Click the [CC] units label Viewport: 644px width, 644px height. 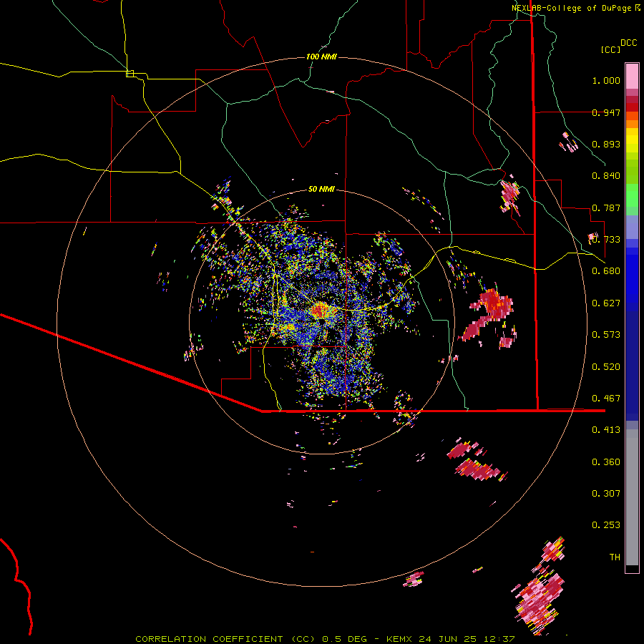[x=610, y=49]
